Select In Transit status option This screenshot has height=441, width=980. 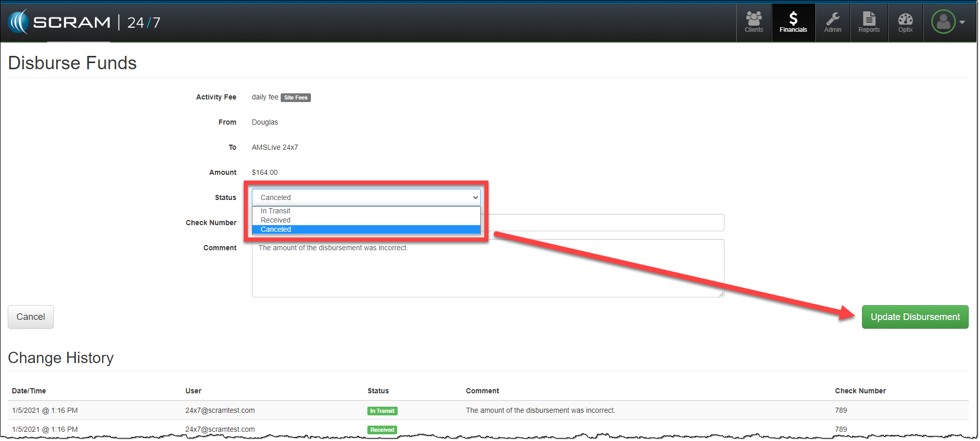click(276, 211)
